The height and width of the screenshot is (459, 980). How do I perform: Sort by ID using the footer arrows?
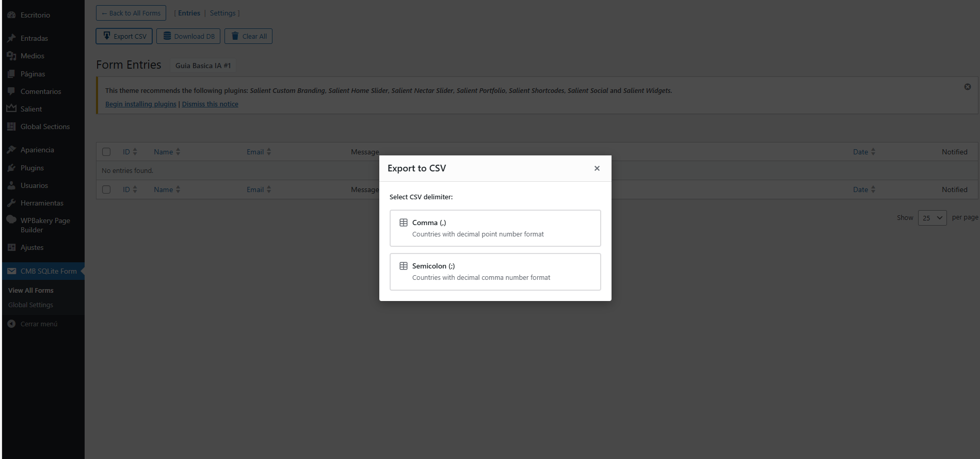coord(135,189)
